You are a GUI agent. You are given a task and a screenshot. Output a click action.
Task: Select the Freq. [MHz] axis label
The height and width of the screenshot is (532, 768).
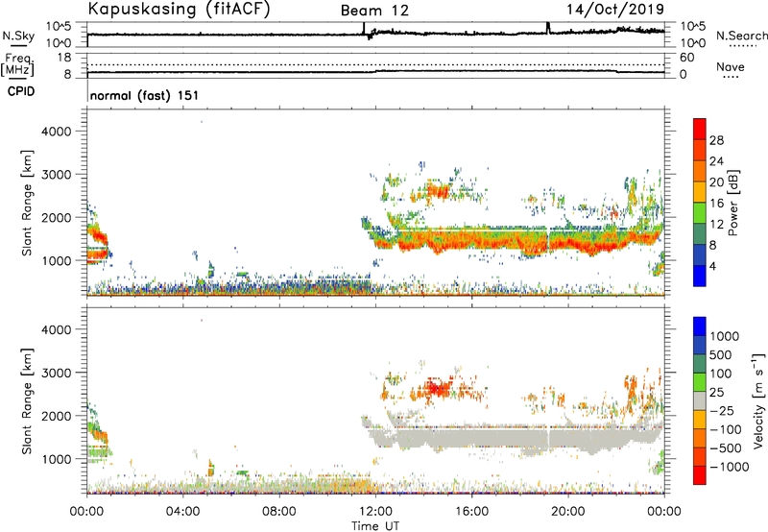click(x=17, y=65)
